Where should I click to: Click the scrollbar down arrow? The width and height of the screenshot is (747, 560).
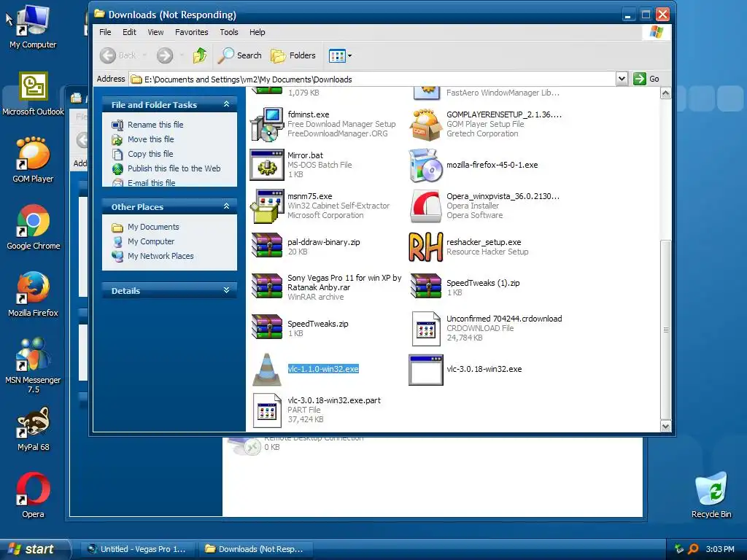click(x=665, y=426)
